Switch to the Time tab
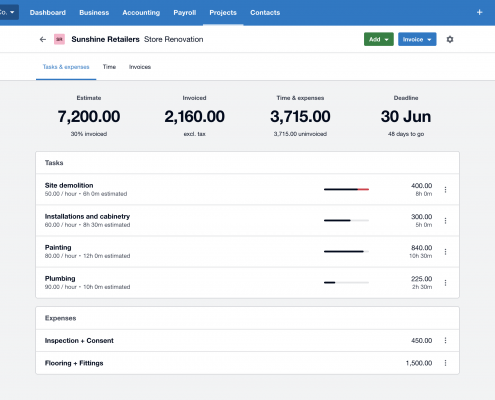The height and width of the screenshot is (400, 495). tap(109, 67)
